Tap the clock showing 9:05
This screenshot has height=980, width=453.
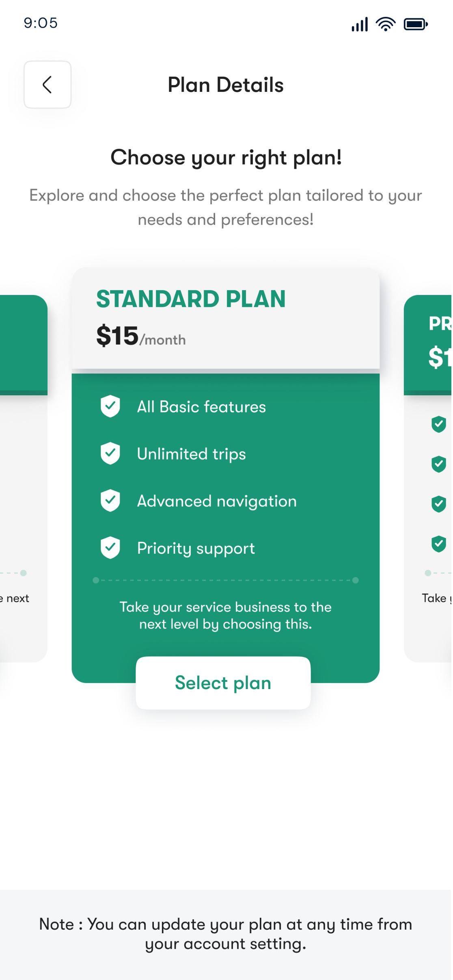coord(41,23)
